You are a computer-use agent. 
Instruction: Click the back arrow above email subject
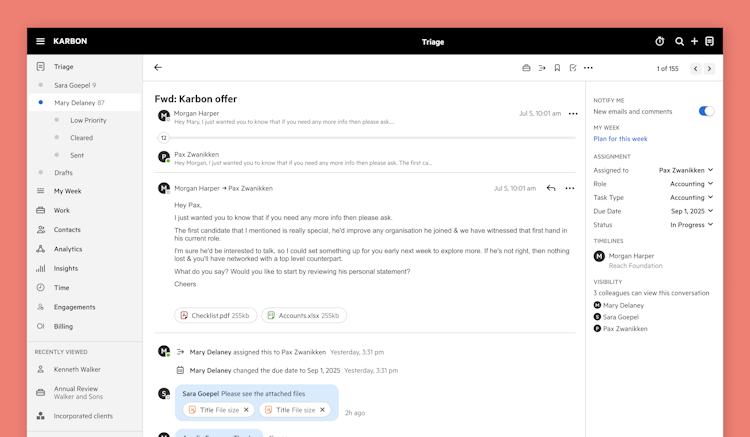(x=158, y=68)
